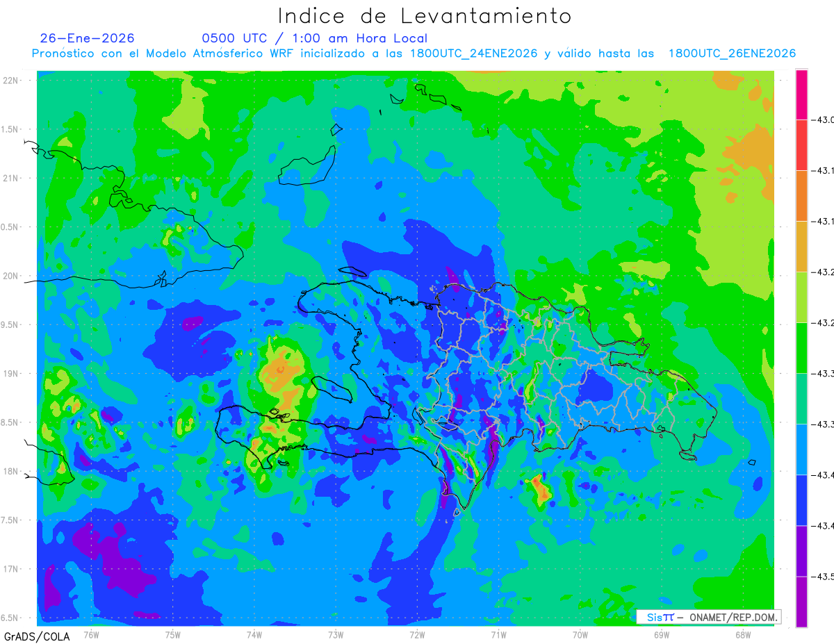
Task: Click the '-43.5' legend value
Action: tap(824, 577)
